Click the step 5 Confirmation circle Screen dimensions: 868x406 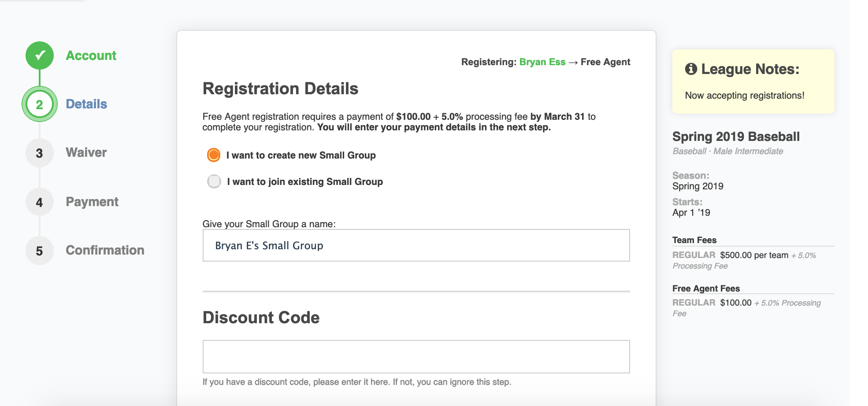coord(40,251)
